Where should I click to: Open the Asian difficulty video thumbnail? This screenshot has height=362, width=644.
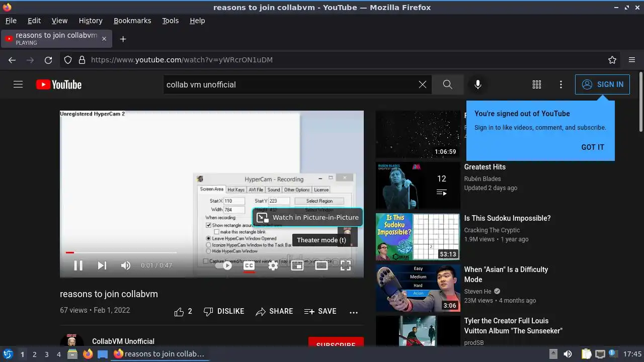click(418, 289)
